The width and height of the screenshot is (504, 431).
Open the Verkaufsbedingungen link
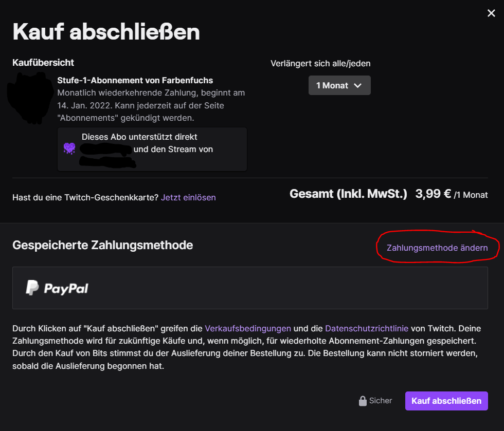click(x=248, y=328)
